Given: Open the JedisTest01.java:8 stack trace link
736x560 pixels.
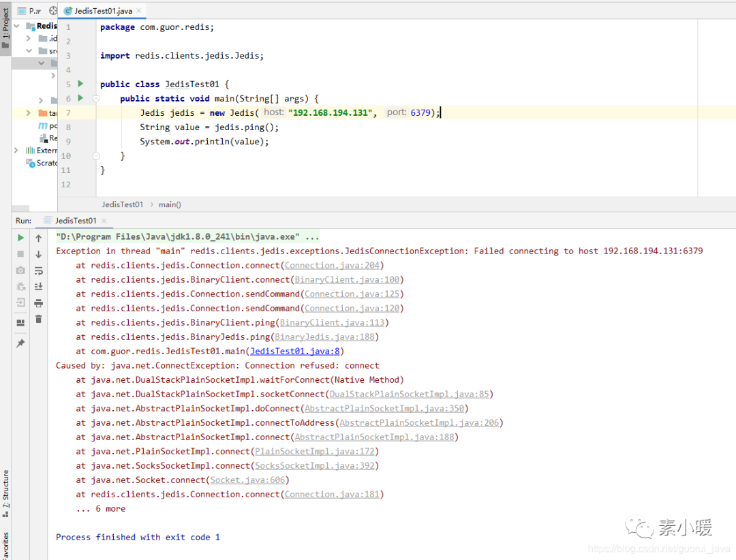Looking at the screenshot, I should 295,351.
